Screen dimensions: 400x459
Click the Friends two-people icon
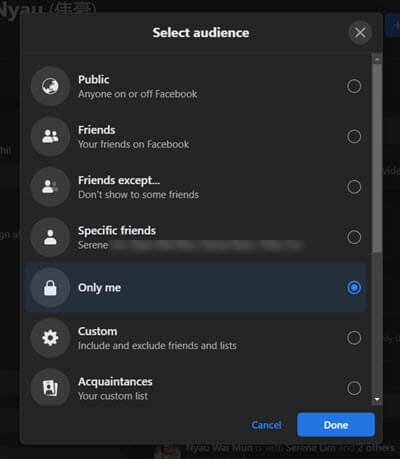pos(50,136)
